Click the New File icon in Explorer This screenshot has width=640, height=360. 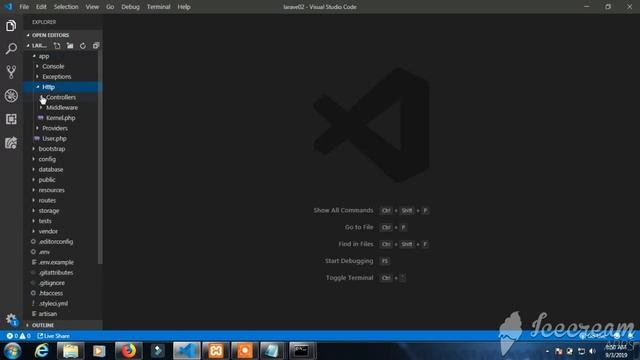pyautogui.click(x=57, y=46)
